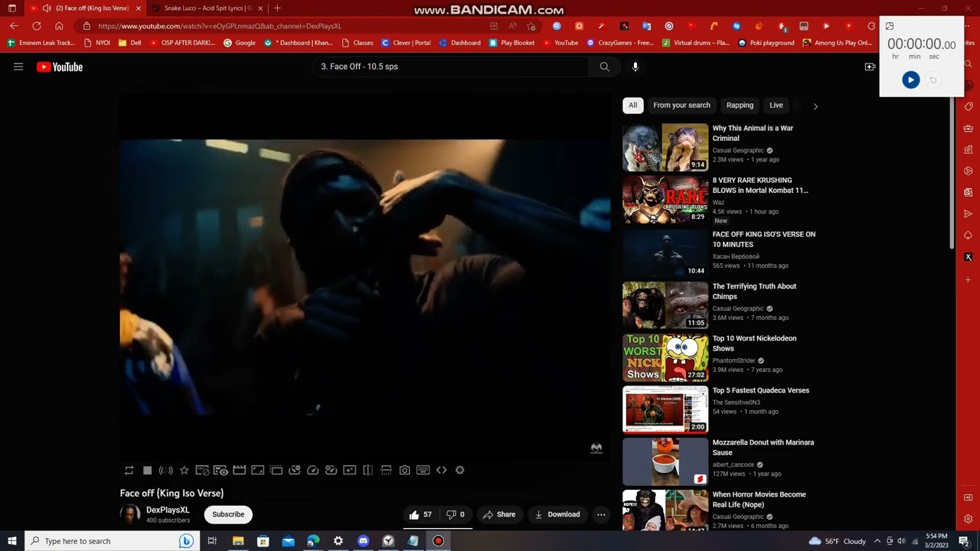Open Discord from the taskbar

[363, 541]
